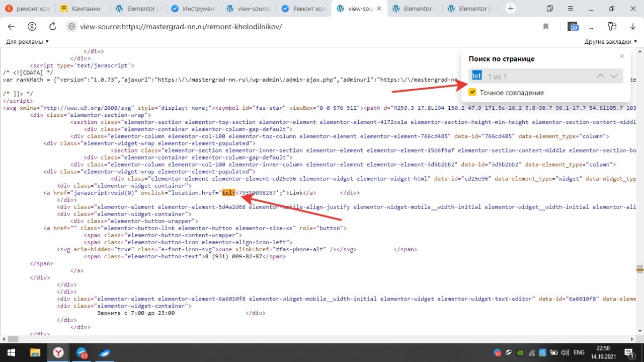644x362 pixels.
Task: Open the downloads arrow icon
Action: (633, 27)
